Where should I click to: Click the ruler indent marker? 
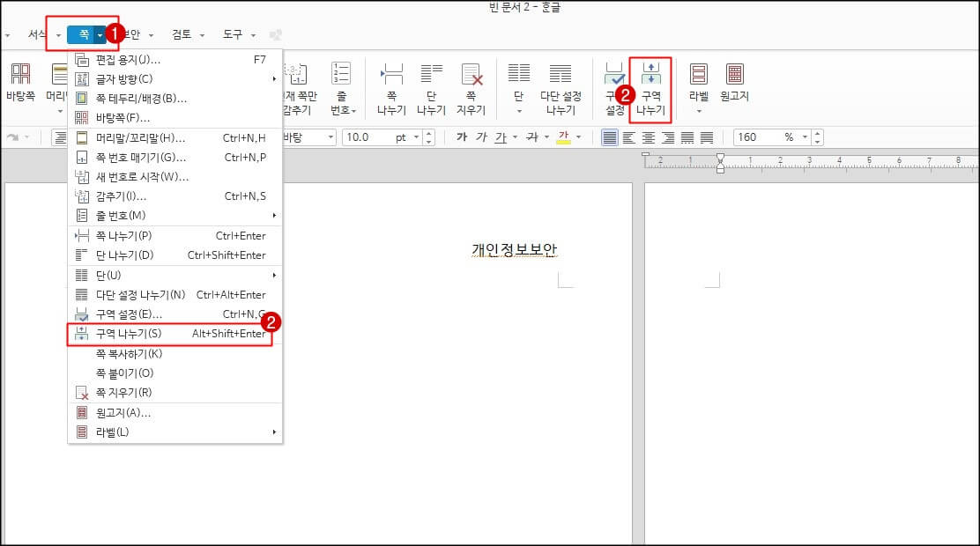(x=720, y=164)
